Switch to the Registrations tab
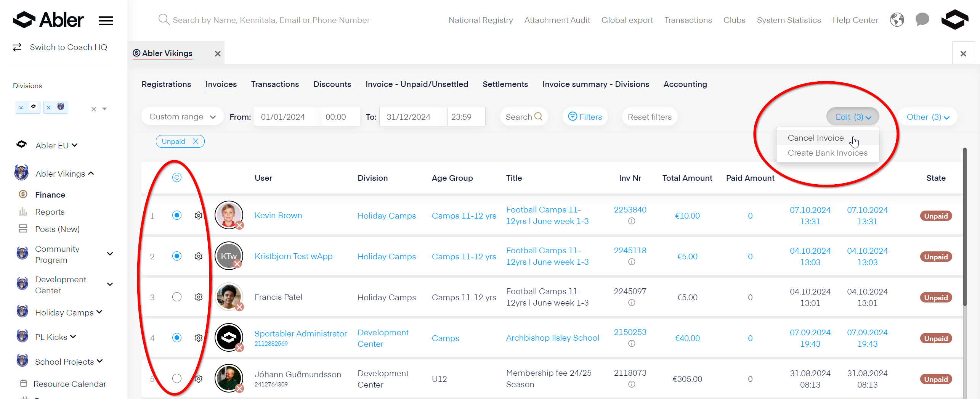Image resolution: width=980 pixels, height=399 pixels. 166,84
